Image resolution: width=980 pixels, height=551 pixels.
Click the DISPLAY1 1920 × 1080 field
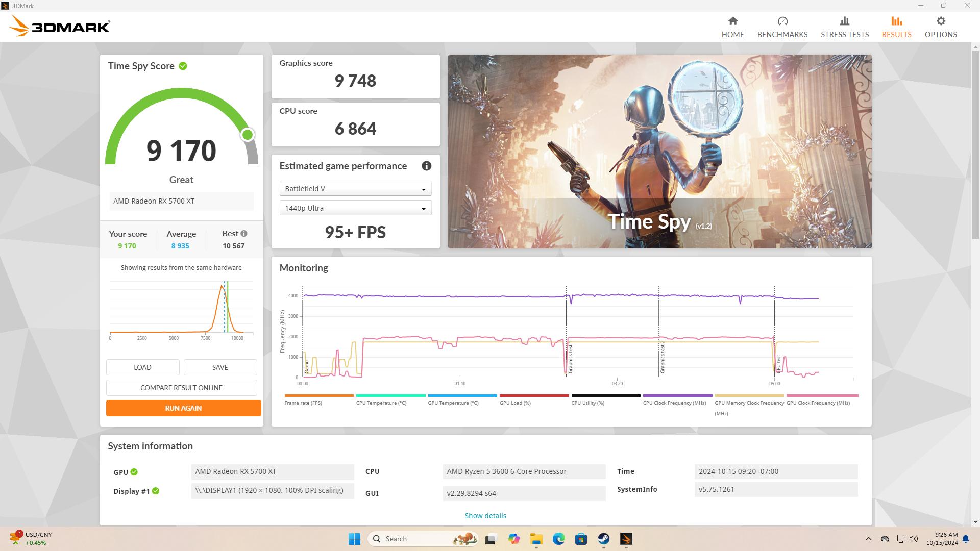[x=273, y=491]
